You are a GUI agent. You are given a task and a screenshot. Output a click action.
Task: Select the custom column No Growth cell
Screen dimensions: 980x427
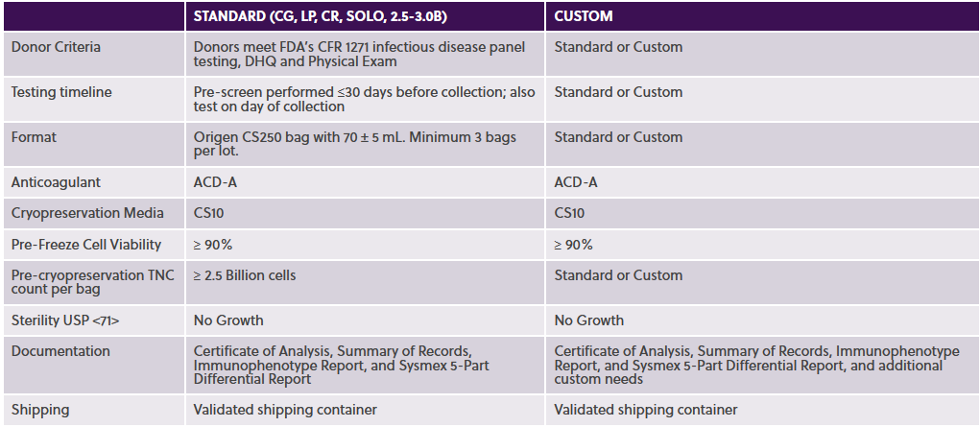pos(588,320)
